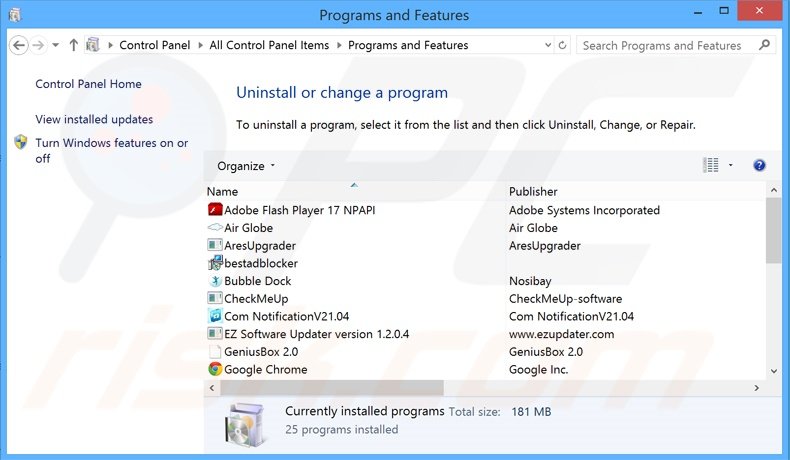Click the horizontal scrollbar thumb
Image resolution: width=790 pixels, height=460 pixels.
(x=332, y=388)
